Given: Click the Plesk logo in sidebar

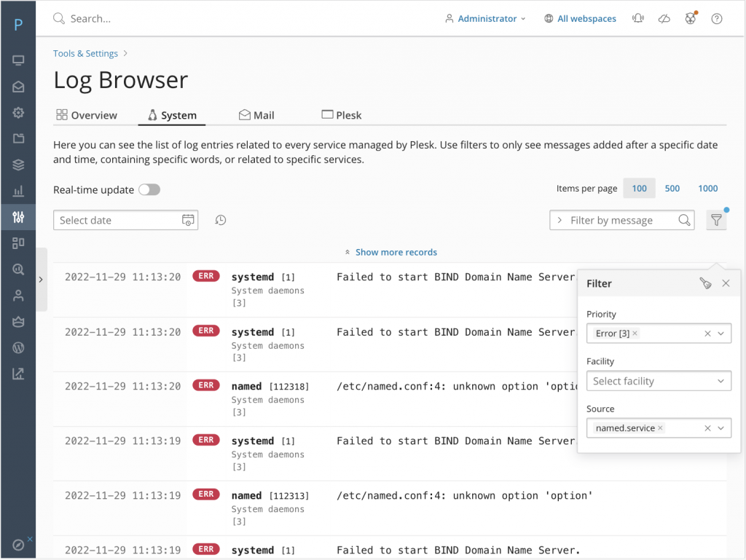Looking at the screenshot, I should pyautogui.click(x=18, y=24).
